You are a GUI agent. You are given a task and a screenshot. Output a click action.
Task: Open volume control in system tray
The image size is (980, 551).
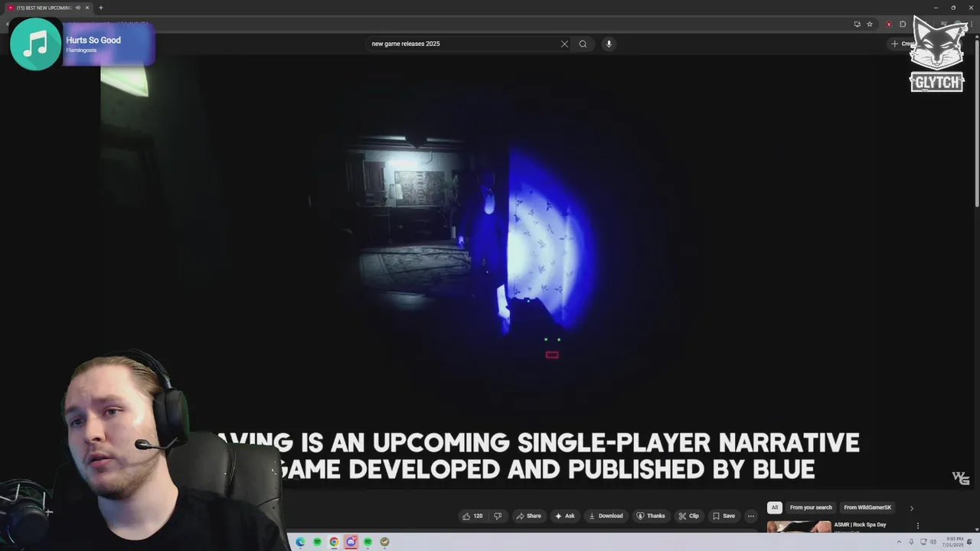click(x=934, y=542)
